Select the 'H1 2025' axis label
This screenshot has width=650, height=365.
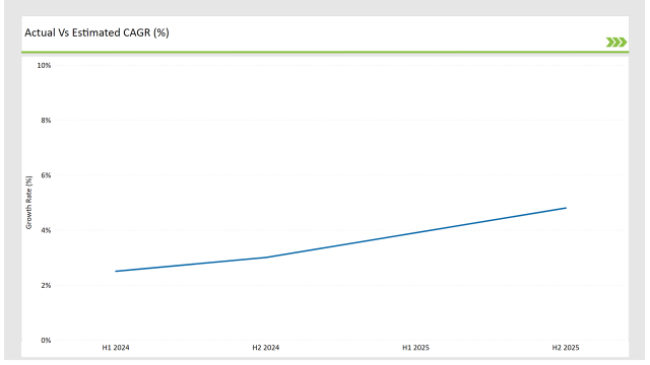tap(416, 348)
